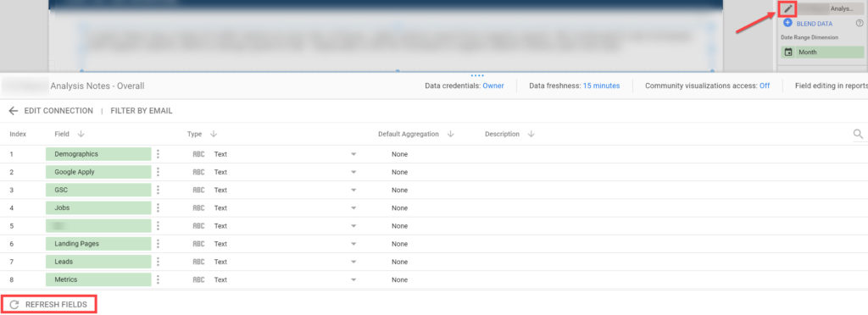
Task: Click the Index column header
Action: tap(18, 134)
